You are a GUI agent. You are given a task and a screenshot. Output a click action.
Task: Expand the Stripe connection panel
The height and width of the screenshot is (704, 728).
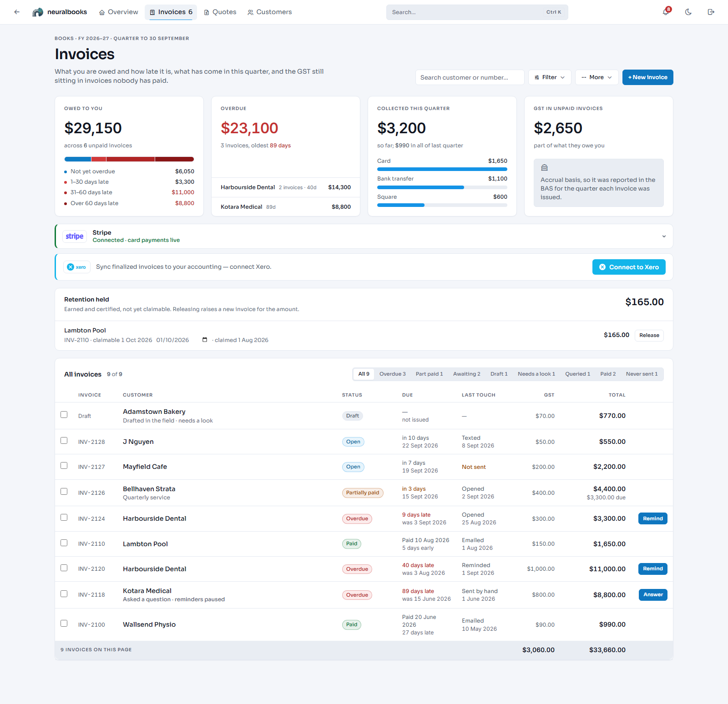point(664,236)
